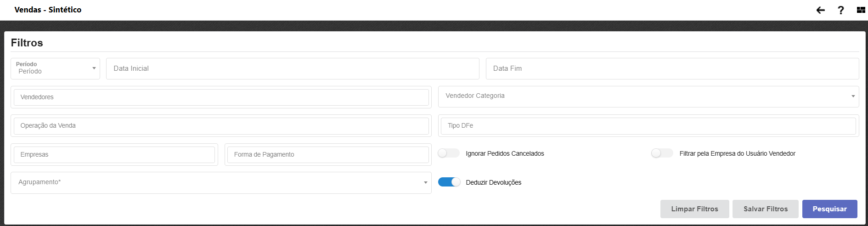Click the window layout icon

pos(861,10)
